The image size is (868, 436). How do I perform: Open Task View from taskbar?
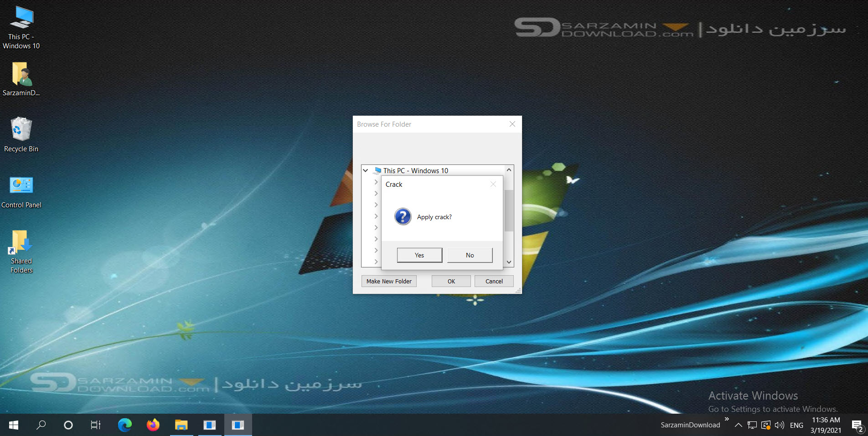[x=96, y=425]
